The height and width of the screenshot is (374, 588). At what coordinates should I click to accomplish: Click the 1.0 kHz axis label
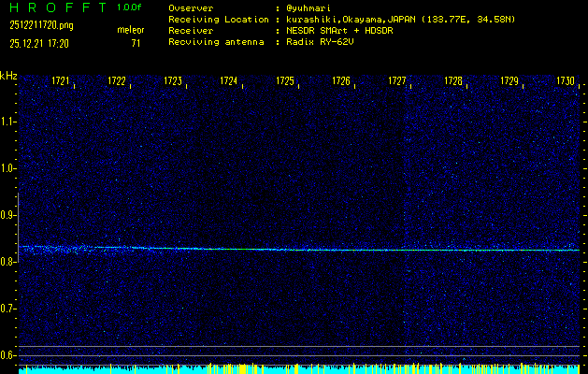point(8,168)
